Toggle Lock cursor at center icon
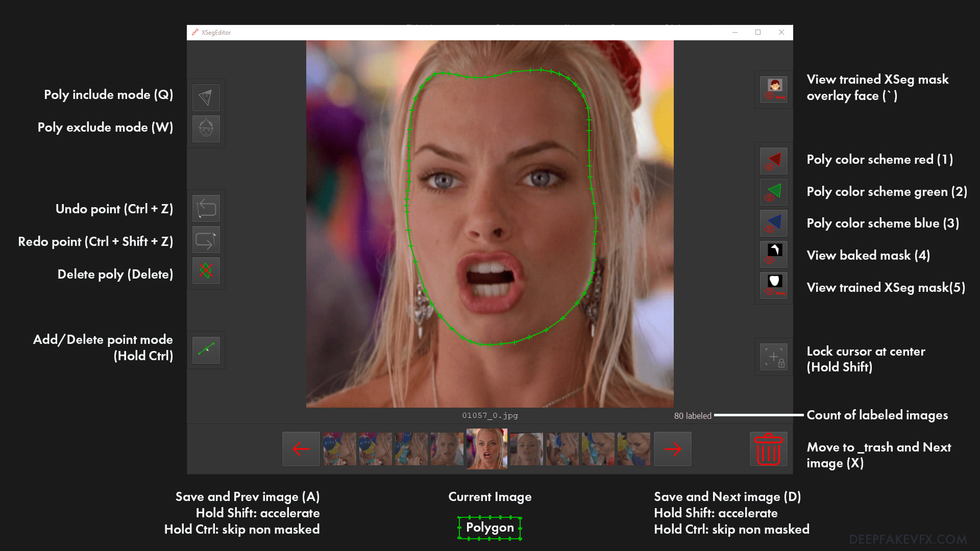The width and height of the screenshot is (980, 551). 774,357
